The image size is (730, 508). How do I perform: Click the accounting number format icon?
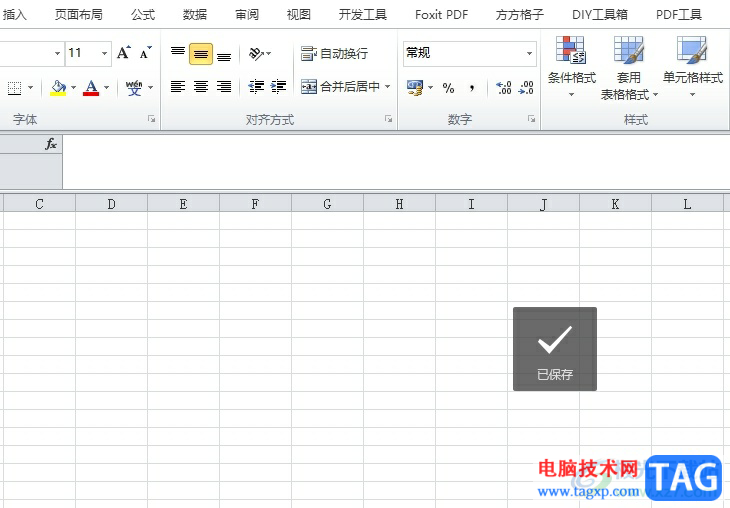click(x=415, y=87)
